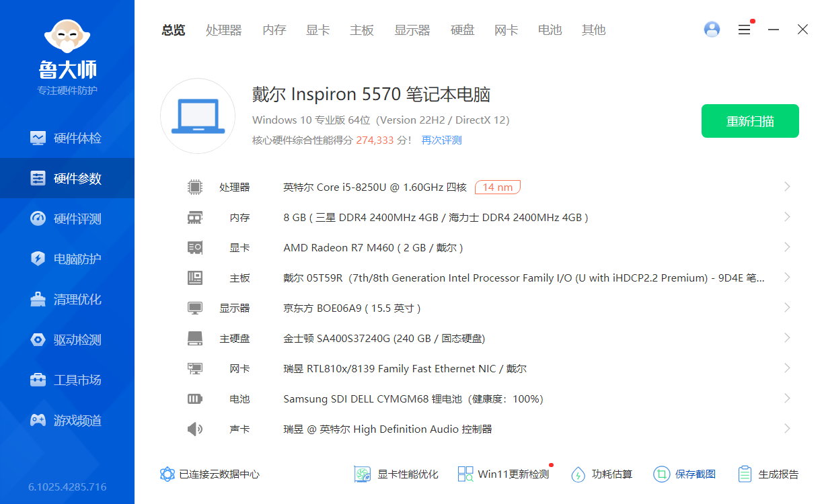Click the 主板 motherboard icon
This screenshot has height=504, width=824.
tap(195, 278)
